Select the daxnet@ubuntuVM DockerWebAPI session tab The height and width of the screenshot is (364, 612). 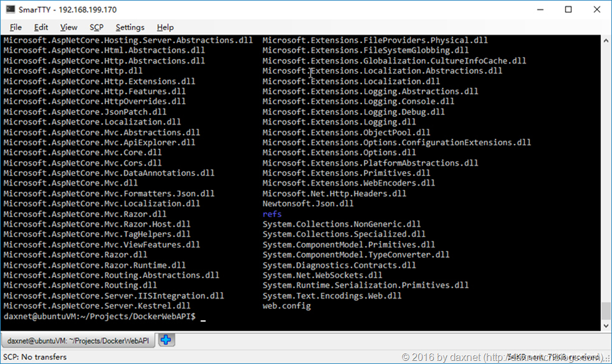[x=78, y=340]
